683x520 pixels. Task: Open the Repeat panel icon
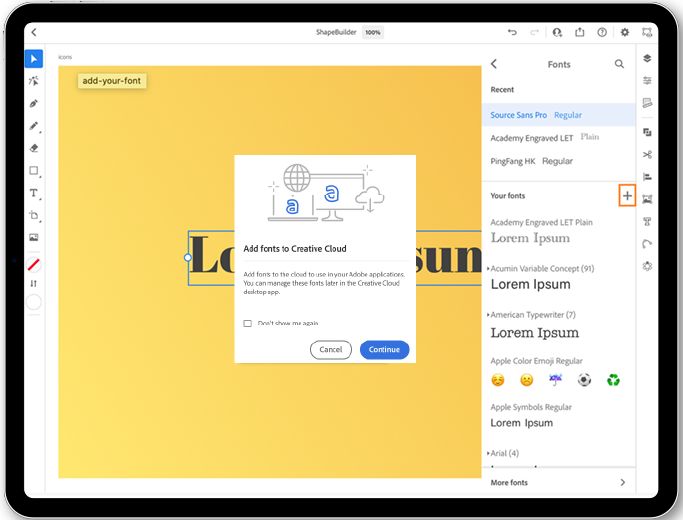[647, 266]
